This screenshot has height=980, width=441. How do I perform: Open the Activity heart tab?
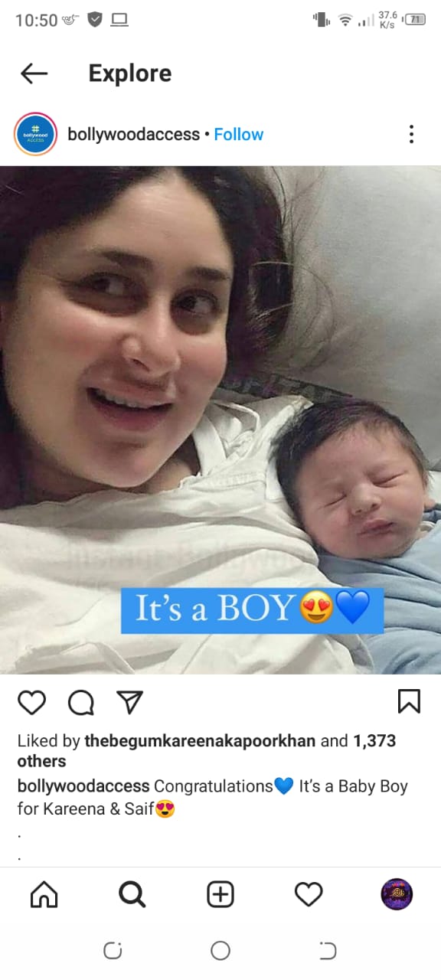309,893
